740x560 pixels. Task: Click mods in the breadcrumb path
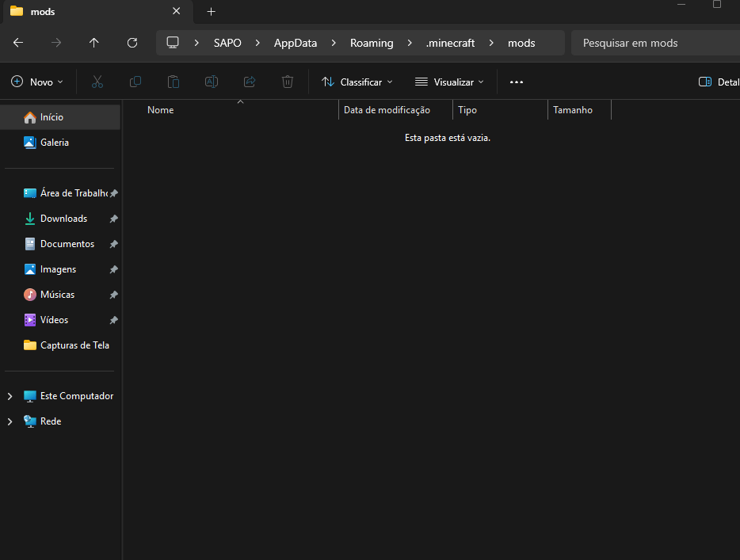[521, 43]
